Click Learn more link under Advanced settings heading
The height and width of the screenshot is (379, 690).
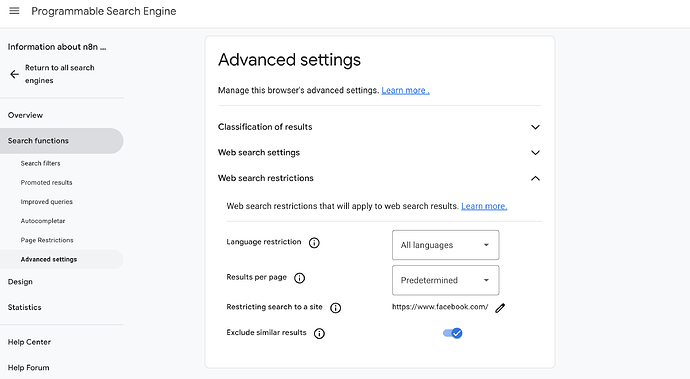(405, 90)
